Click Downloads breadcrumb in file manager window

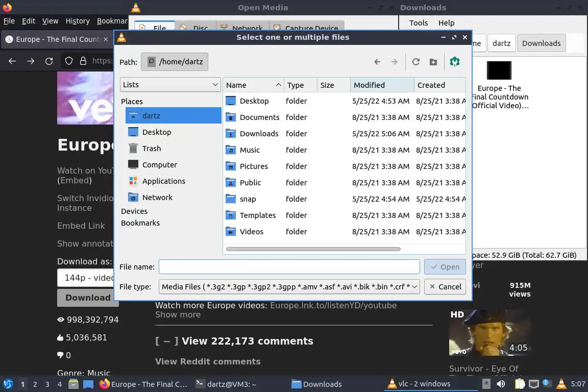(x=541, y=43)
